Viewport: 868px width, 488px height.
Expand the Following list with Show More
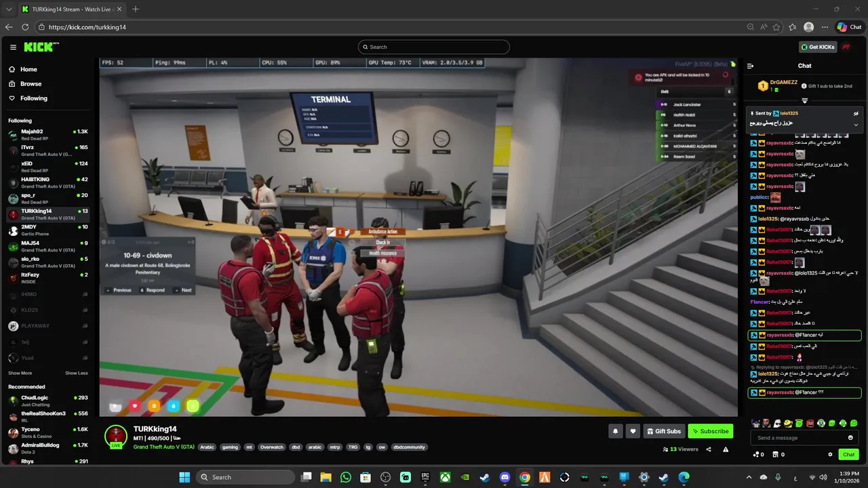tap(20, 373)
